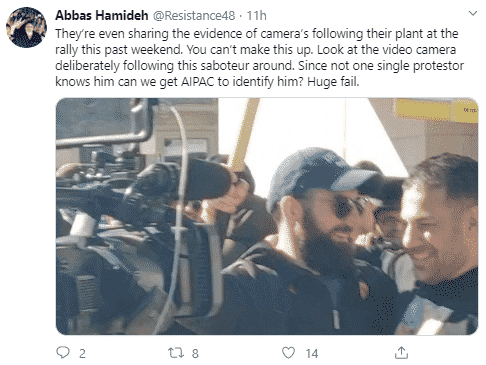The width and height of the screenshot is (486, 365).
Task: Open the attached rally GIF media
Action: pyautogui.click(x=267, y=216)
